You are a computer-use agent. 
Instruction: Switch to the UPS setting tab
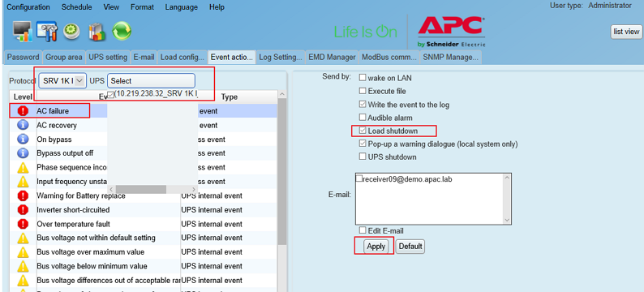coord(108,58)
